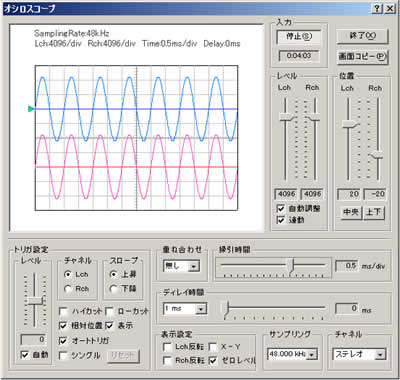Click the 上下 position button

tap(373, 212)
